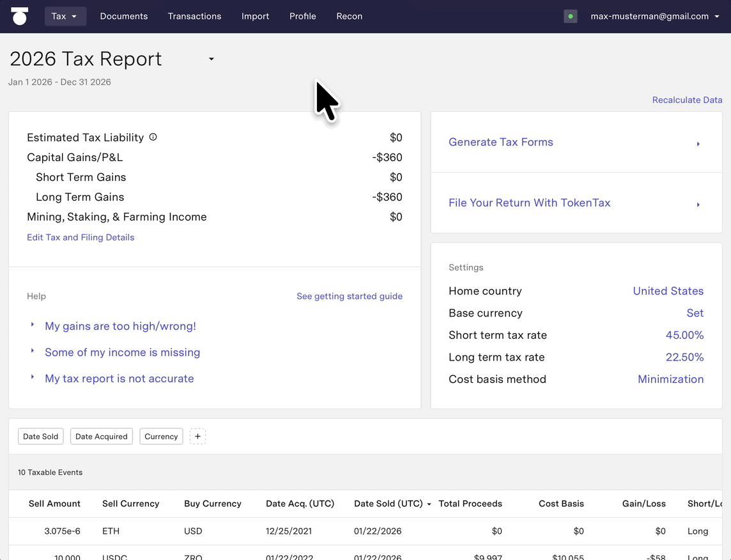Open See getting started guide link
The image size is (731, 560).
(x=350, y=296)
